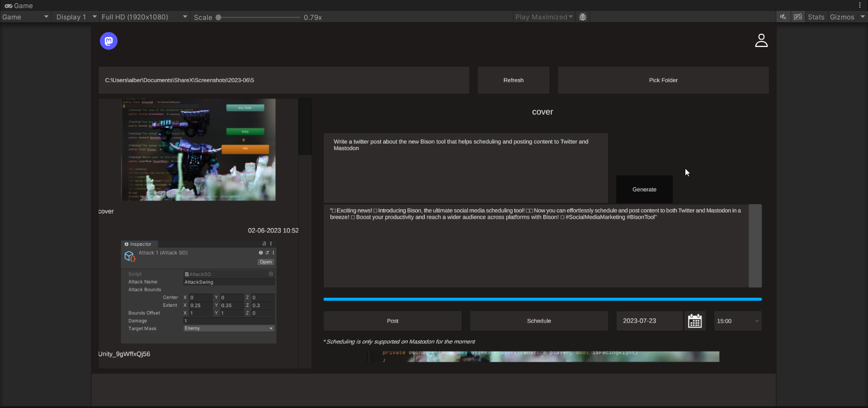
Task: Select the cover image thumbnail
Action: pyautogui.click(x=198, y=150)
